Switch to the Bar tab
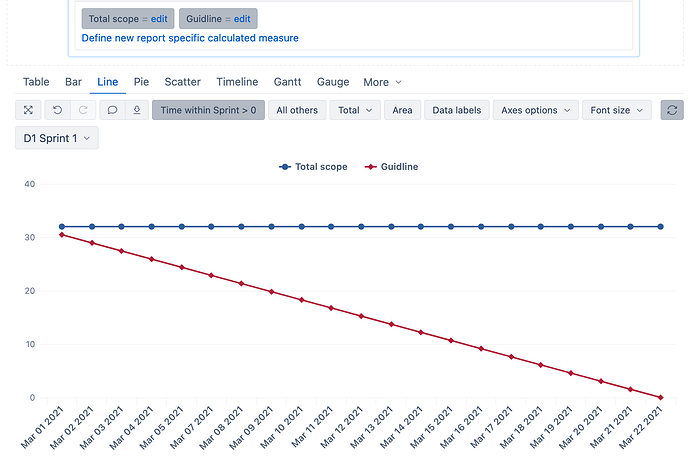 point(73,82)
